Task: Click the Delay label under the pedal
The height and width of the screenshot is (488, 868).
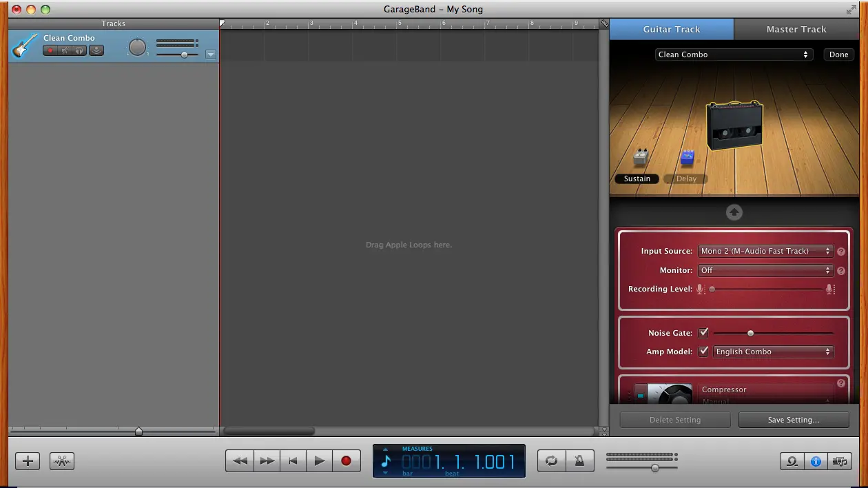Action: click(x=686, y=179)
